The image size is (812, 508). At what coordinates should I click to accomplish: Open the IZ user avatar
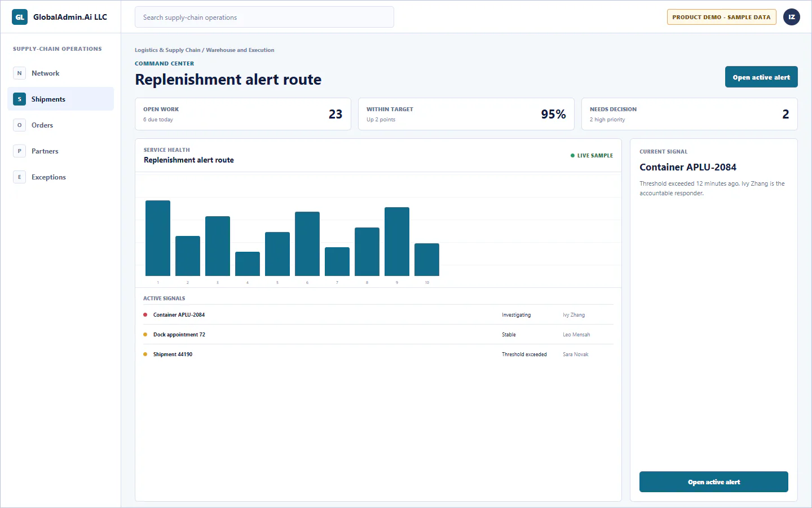click(x=792, y=17)
